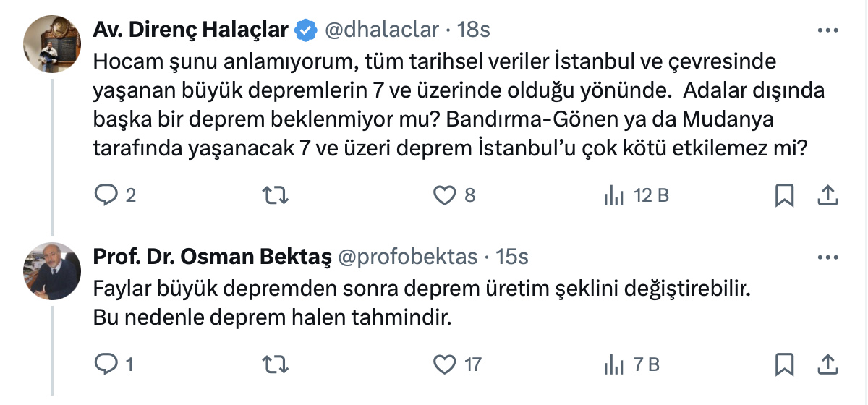Open more options for Osman Bektaş's tweet
The width and height of the screenshot is (868, 405).
[827, 257]
